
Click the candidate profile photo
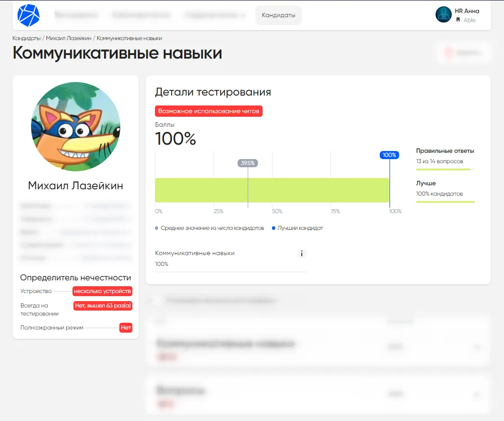(75, 127)
